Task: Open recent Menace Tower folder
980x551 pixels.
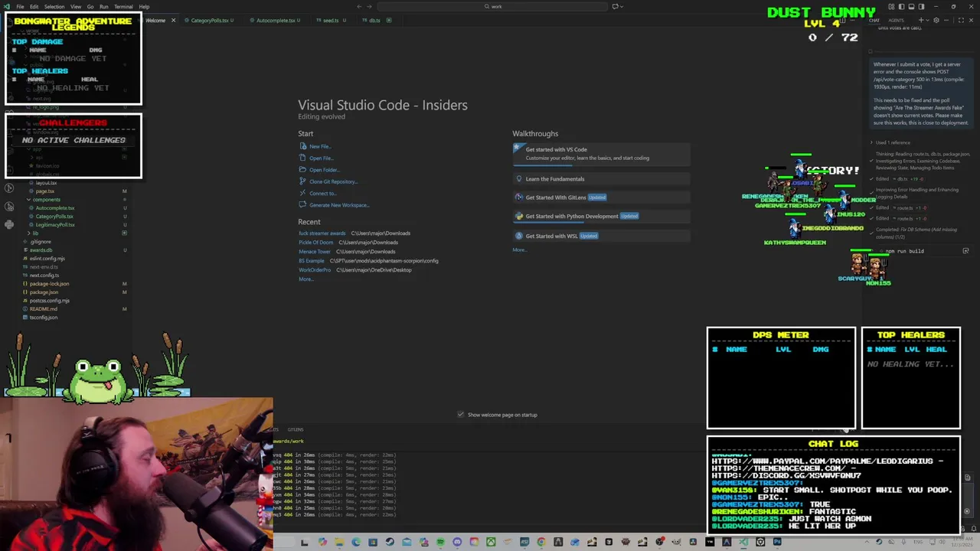Action: click(315, 252)
